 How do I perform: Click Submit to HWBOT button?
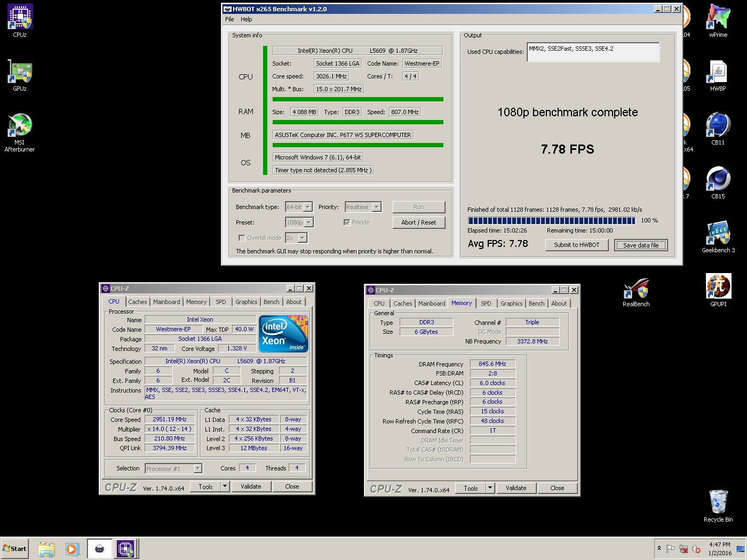click(x=576, y=245)
